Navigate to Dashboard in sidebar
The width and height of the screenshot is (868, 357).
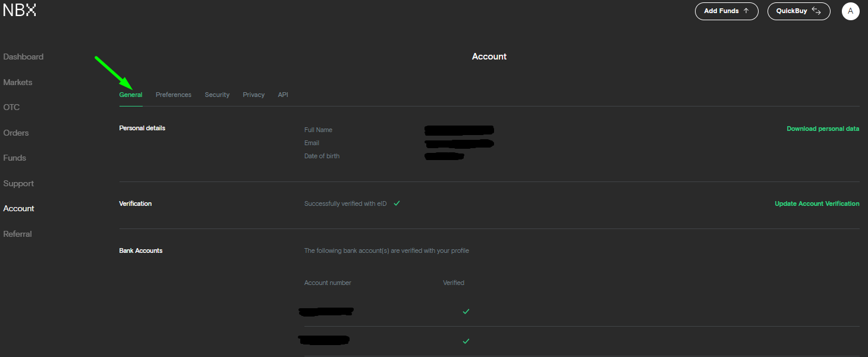(x=23, y=57)
